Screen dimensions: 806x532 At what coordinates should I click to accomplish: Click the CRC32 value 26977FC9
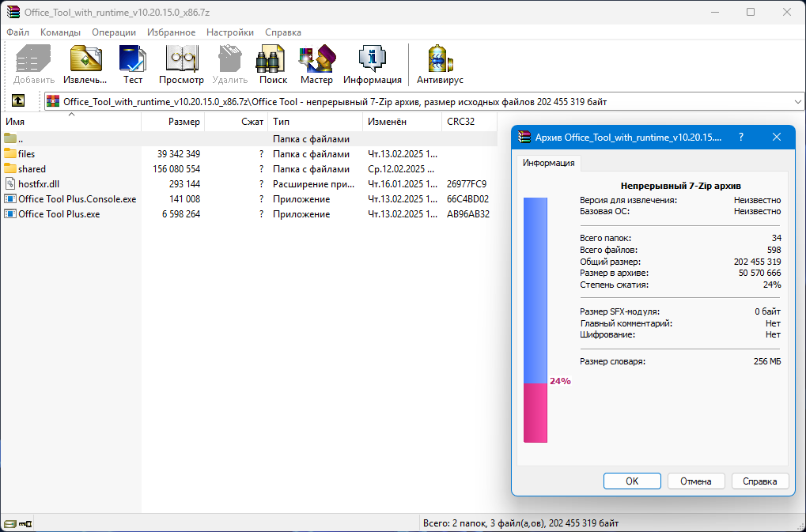coord(467,184)
